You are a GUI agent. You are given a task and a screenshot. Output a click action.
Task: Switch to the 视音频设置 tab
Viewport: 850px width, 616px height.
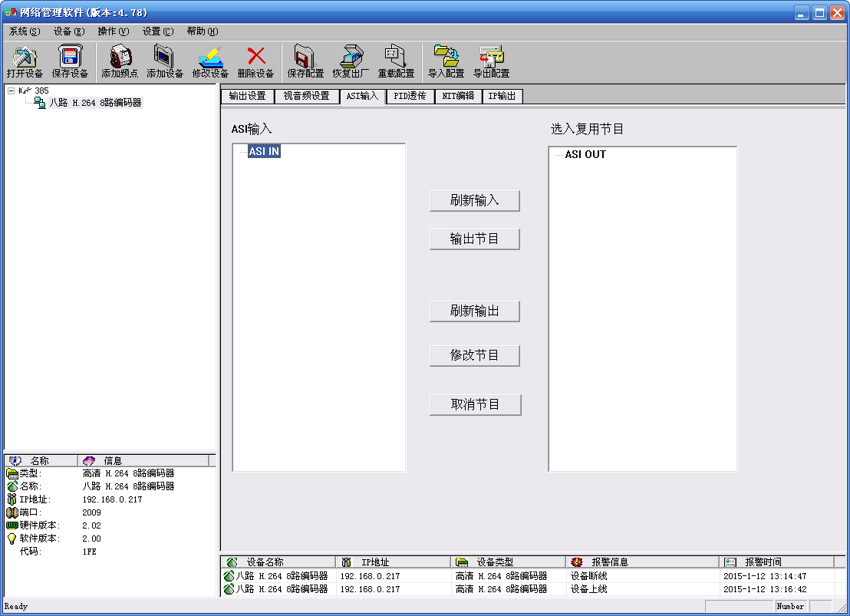(306, 96)
